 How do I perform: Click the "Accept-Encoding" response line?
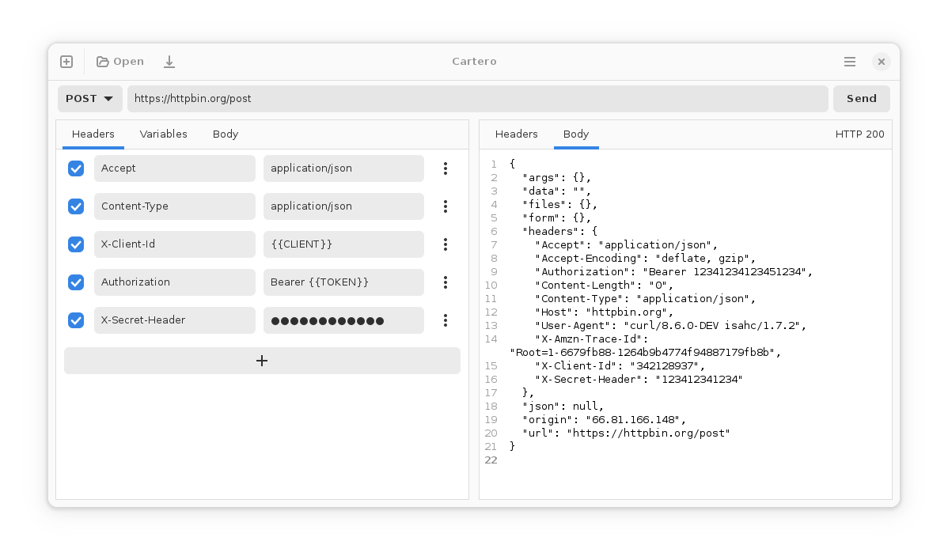tap(645, 259)
